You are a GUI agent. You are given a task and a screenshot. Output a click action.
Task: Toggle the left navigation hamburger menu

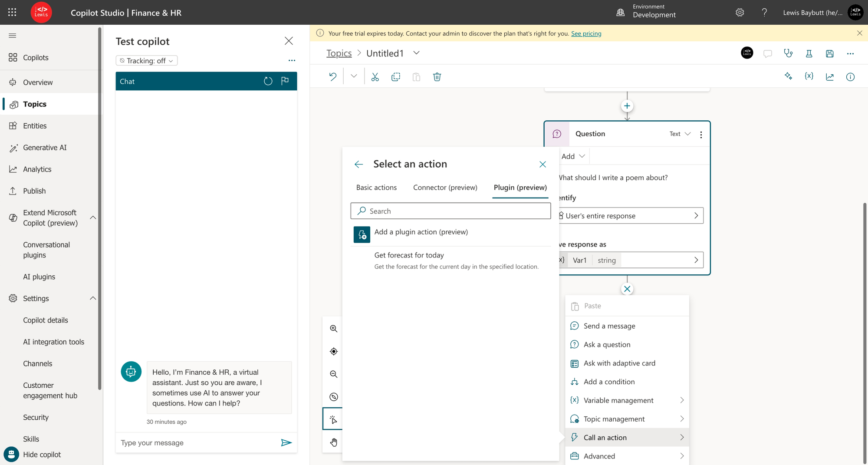(12, 36)
